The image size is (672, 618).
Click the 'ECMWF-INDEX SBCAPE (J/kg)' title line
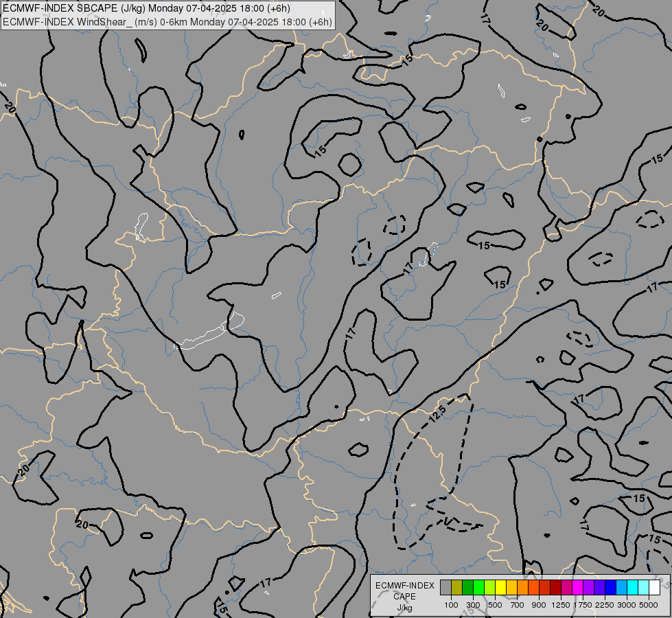coord(146,8)
